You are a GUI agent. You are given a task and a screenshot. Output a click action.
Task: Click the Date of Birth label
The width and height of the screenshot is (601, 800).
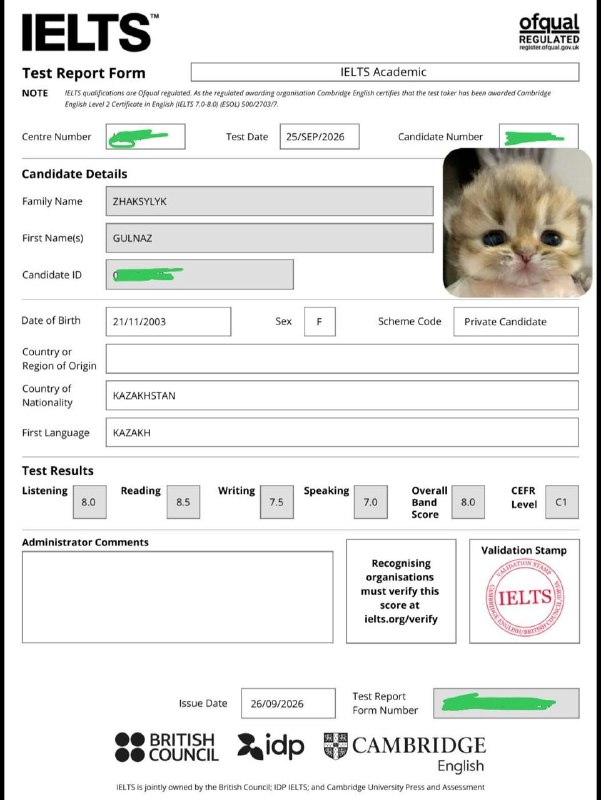(51, 320)
